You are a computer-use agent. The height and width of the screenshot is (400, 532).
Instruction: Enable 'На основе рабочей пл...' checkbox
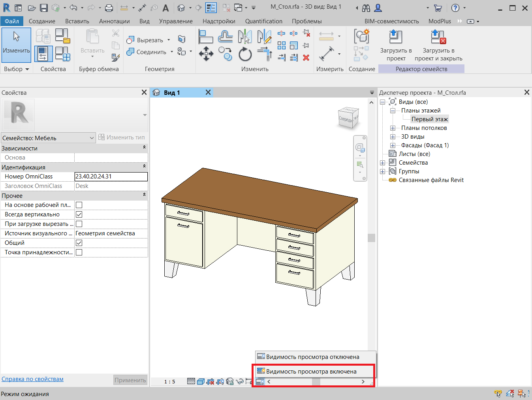(79, 205)
